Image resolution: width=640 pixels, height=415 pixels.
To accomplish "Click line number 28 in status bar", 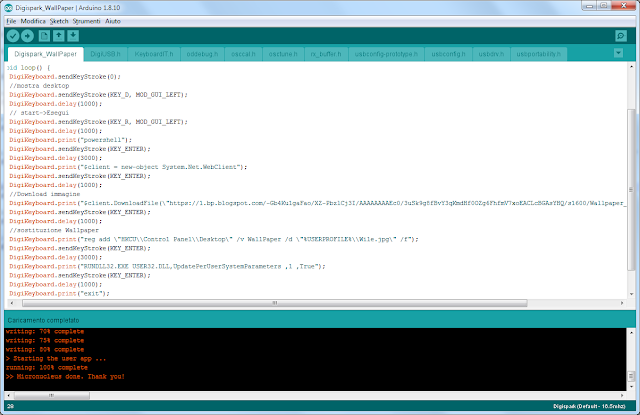I will [10, 406].
